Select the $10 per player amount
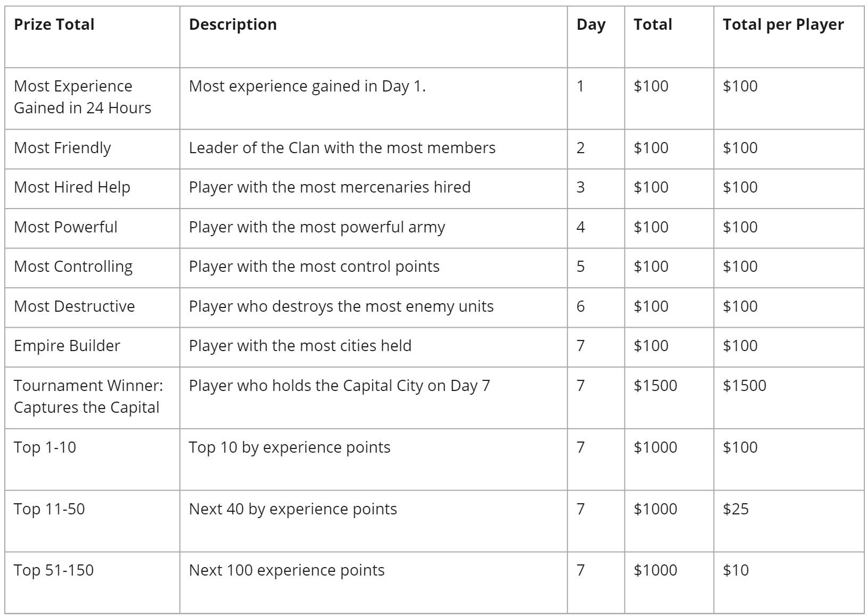This screenshot has height=616, width=867. pos(736,570)
